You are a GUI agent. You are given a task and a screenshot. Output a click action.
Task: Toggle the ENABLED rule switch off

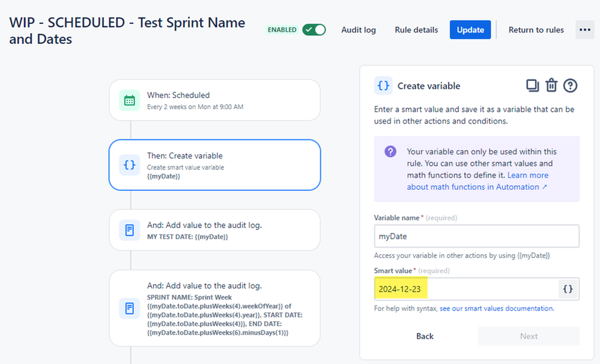pyautogui.click(x=314, y=30)
